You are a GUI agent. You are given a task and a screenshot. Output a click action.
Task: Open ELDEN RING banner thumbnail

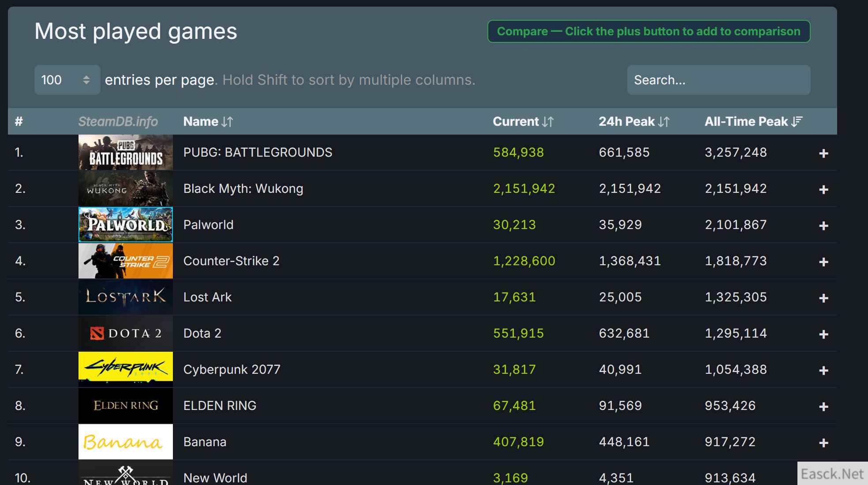[x=126, y=406]
